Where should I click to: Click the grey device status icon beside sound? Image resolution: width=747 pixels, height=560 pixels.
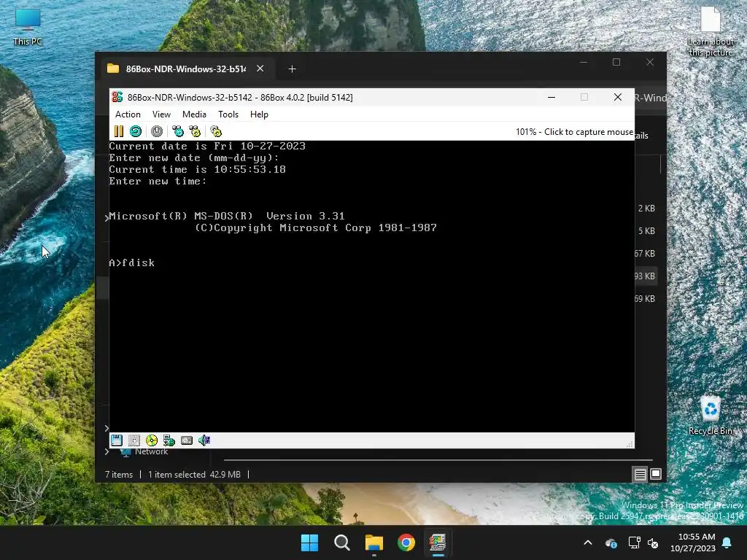187,440
